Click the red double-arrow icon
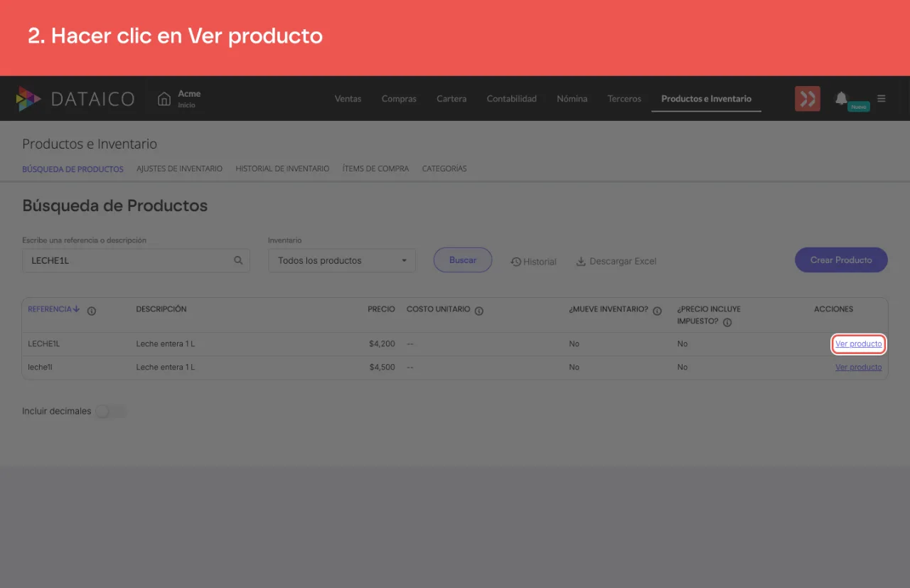 point(808,99)
